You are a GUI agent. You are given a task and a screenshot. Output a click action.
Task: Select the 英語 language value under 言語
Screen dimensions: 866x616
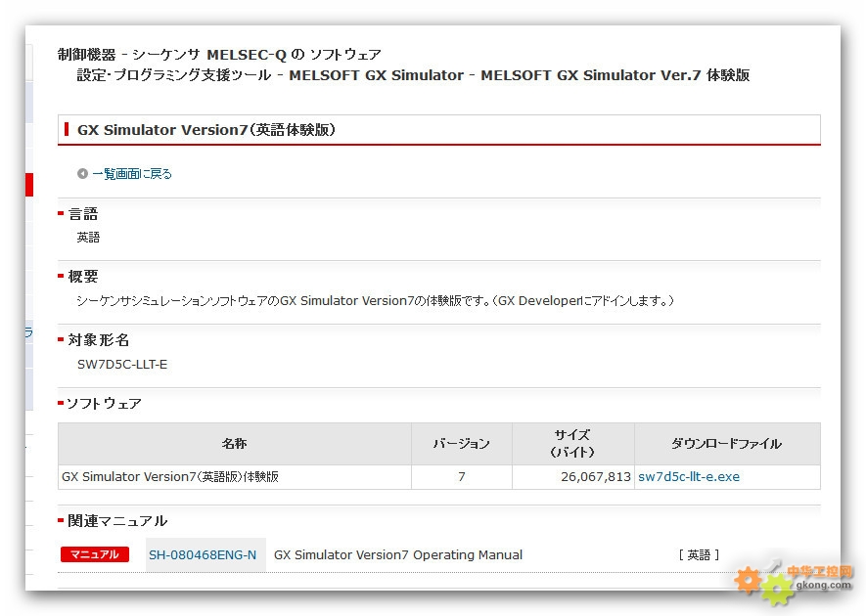[88, 238]
